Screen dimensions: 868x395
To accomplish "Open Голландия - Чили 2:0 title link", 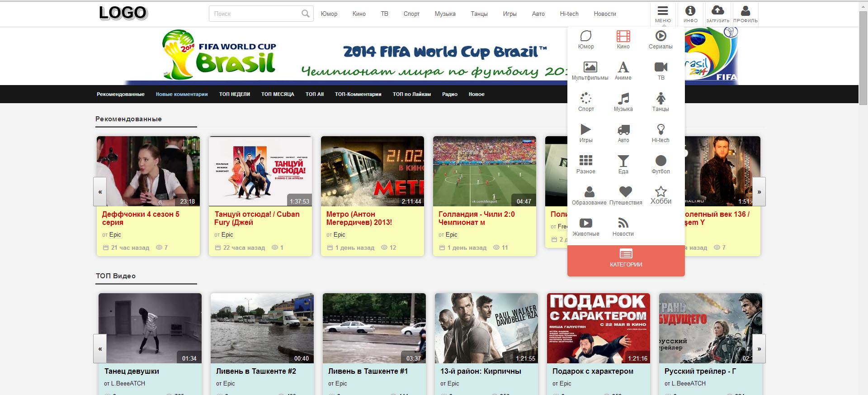I will [476, 218].
